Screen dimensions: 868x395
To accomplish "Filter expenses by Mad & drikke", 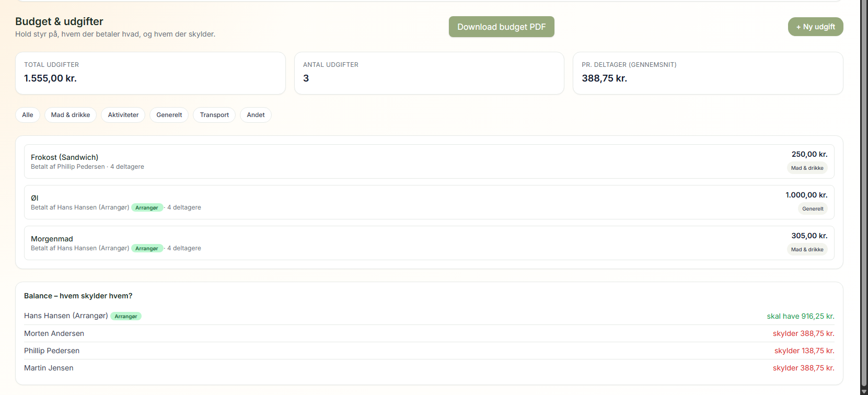I will tap(71, 115).
